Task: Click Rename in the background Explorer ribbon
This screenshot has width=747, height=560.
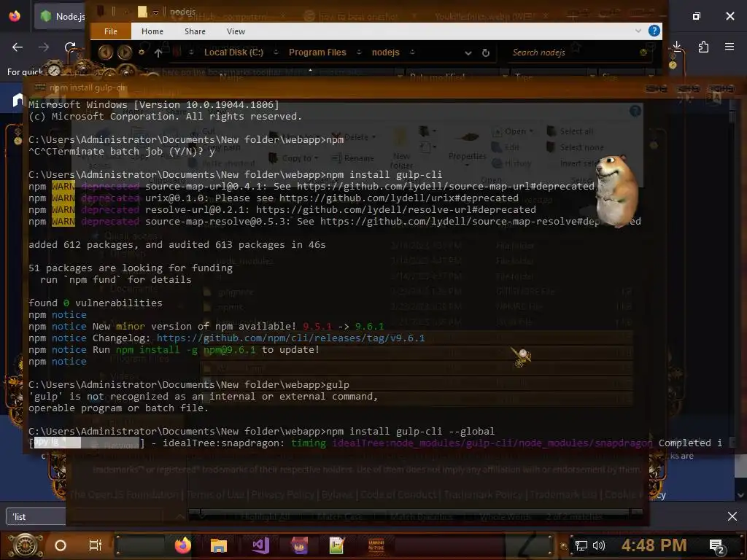Action: tap(353, 158)
